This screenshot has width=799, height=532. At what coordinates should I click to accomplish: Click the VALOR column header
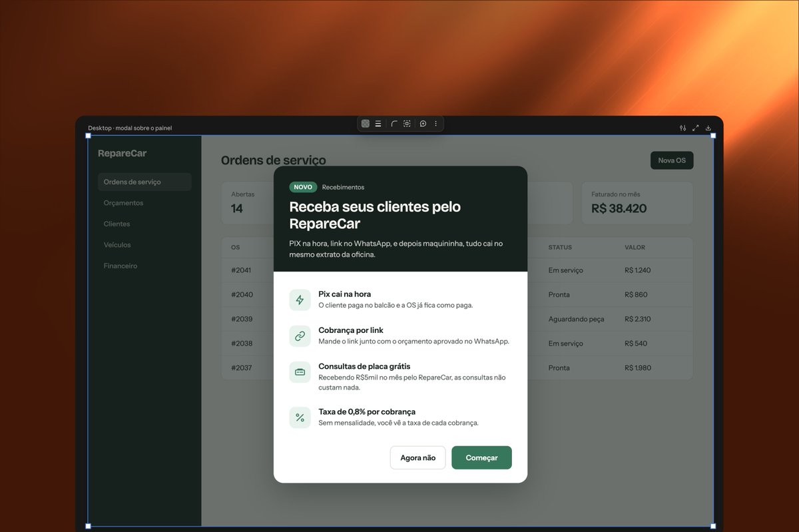[x=635, y=248]
